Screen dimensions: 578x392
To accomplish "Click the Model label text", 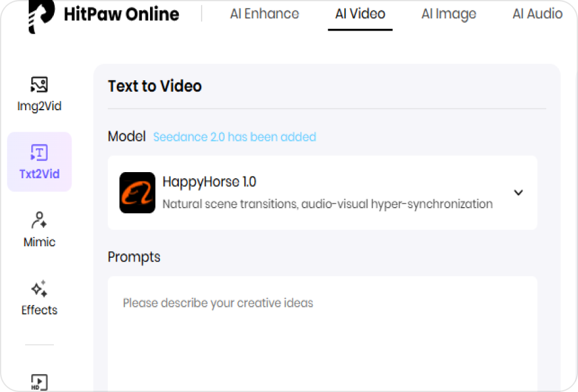I will pos(127,137).
